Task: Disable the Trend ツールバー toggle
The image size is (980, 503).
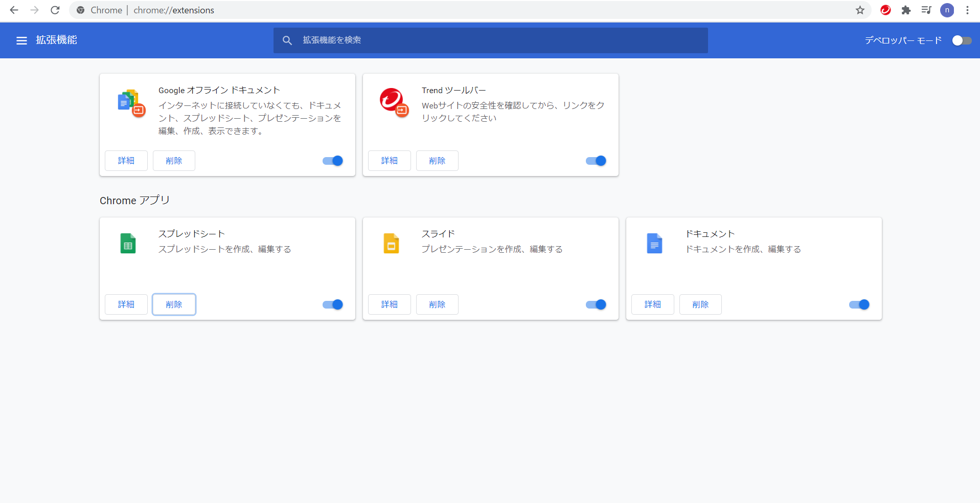Action: pos(596,161)
